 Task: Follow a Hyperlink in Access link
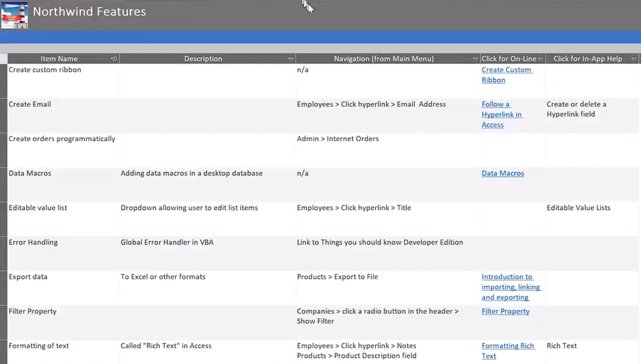pos(502,114)
